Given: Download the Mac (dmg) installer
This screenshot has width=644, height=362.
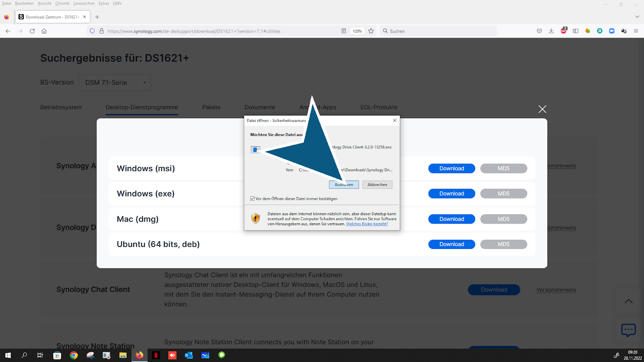Looking at the screenshot, I should (x=452, y=219).
